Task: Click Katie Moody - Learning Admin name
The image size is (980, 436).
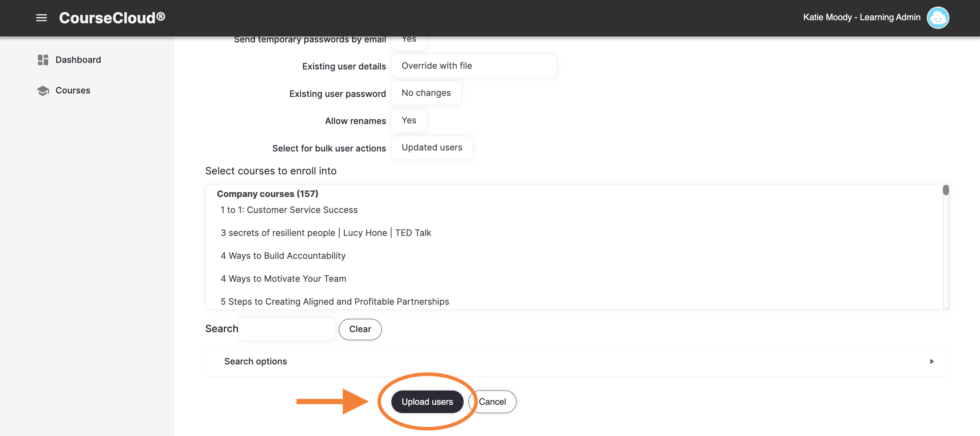Action: (861, 17)
